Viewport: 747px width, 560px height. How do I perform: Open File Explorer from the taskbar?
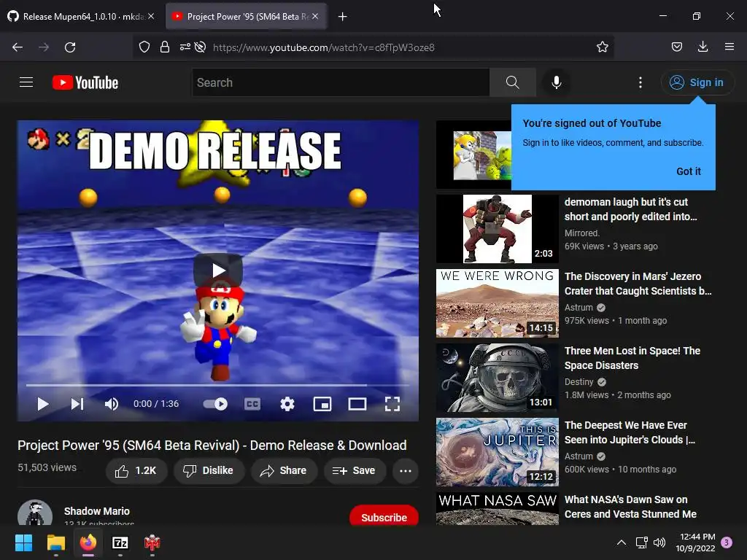55,542
